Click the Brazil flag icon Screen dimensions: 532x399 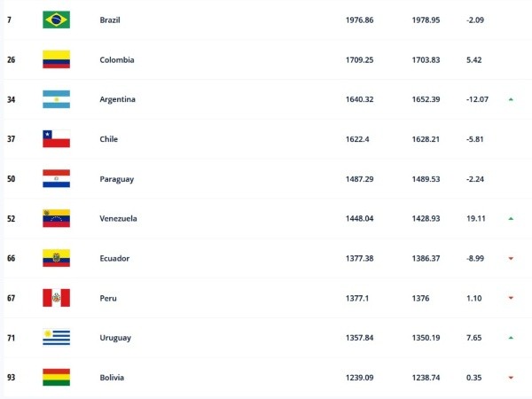tap(56, 20)
